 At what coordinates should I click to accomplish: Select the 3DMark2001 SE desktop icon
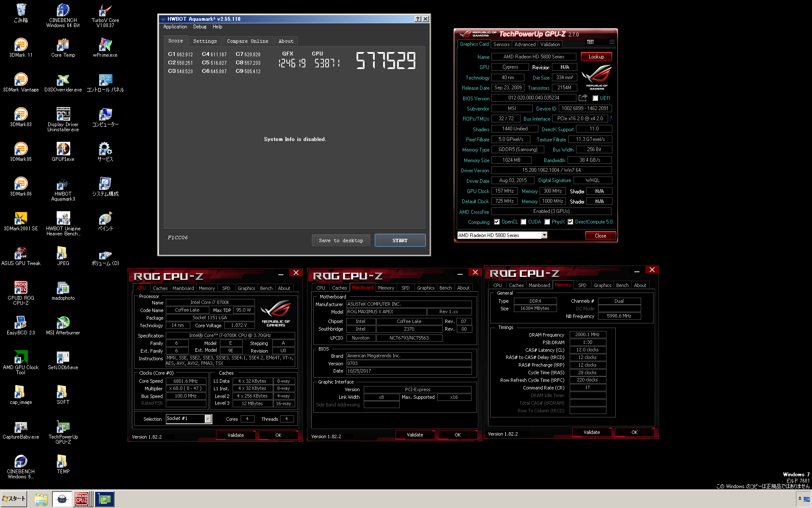tap(21, 221)
